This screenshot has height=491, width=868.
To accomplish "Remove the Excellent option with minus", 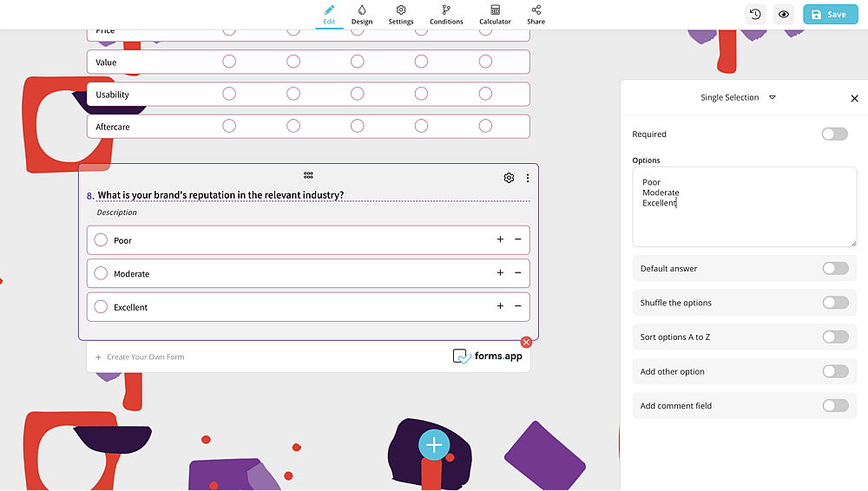I will tap(518, 305).
